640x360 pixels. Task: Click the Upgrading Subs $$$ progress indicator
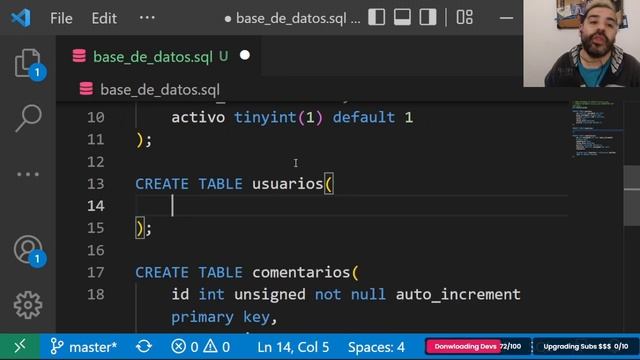coord(586,347)
